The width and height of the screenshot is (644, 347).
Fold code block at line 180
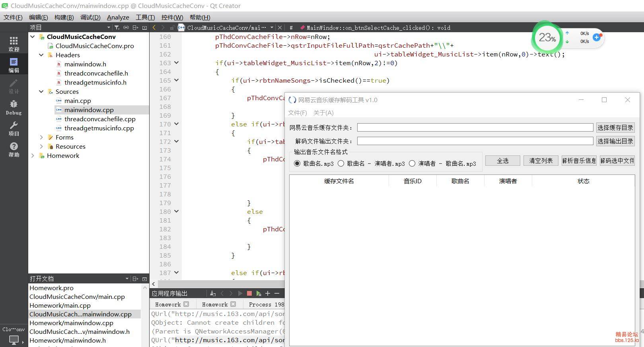click(x=177, y=211)
